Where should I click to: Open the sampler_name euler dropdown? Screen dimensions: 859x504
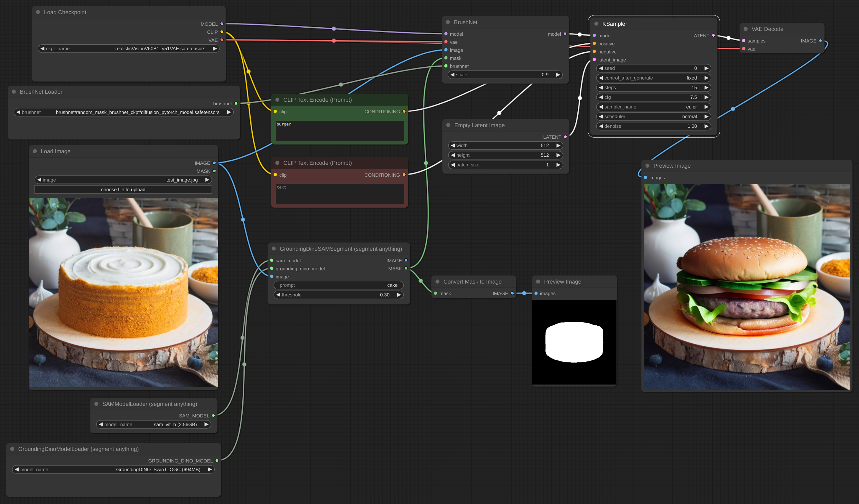tap(653, 107)
